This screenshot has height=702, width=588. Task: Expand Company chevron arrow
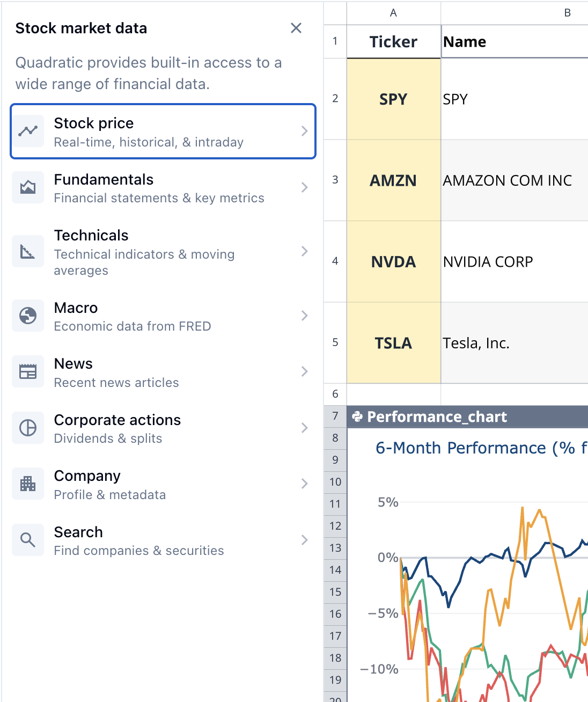(304, 484)
